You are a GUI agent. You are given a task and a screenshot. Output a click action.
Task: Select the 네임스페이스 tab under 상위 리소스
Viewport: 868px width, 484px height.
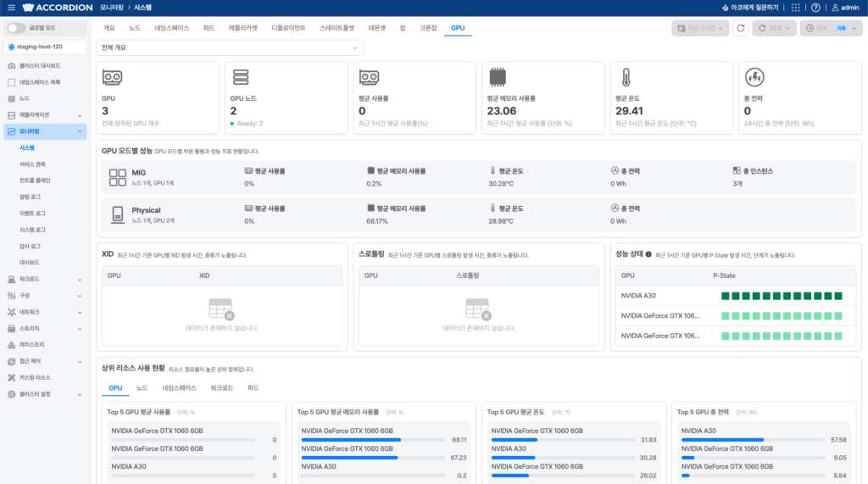[x=179, y=388]
